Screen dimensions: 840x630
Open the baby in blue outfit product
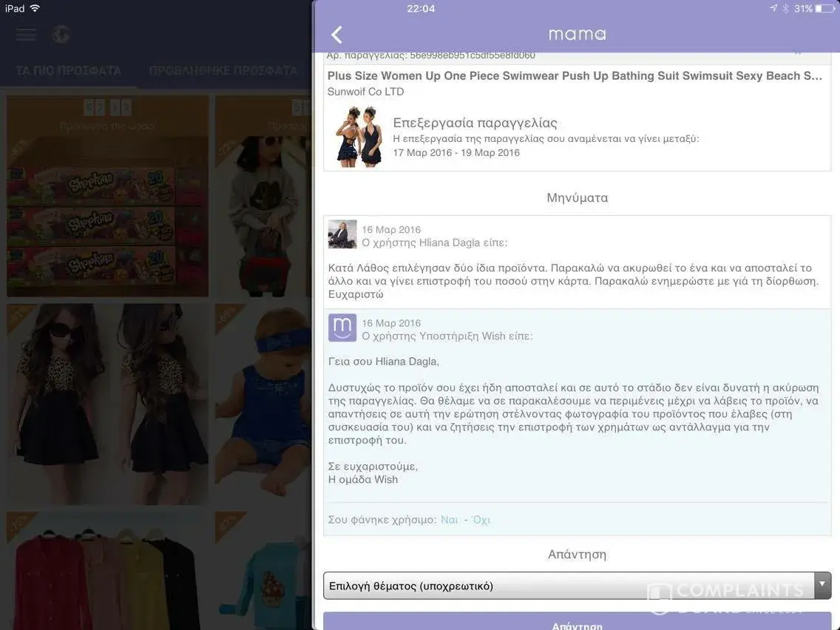pos(262,404)
